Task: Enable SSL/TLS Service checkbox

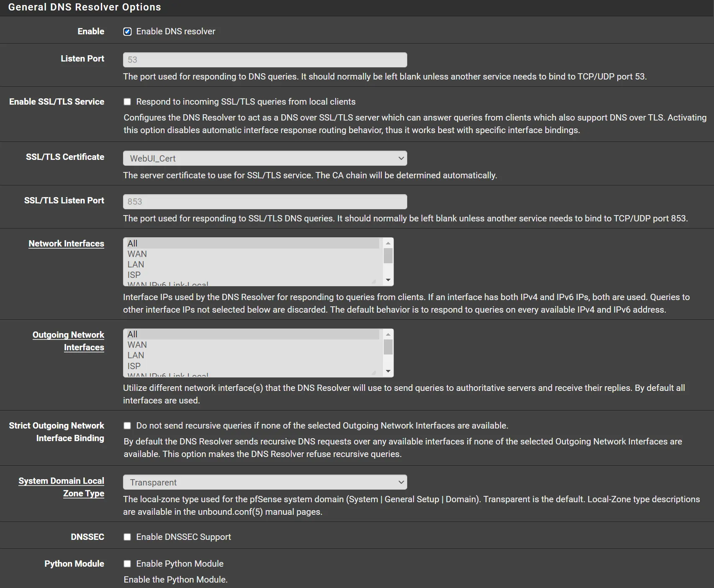Action: click(x=127, y=102)
